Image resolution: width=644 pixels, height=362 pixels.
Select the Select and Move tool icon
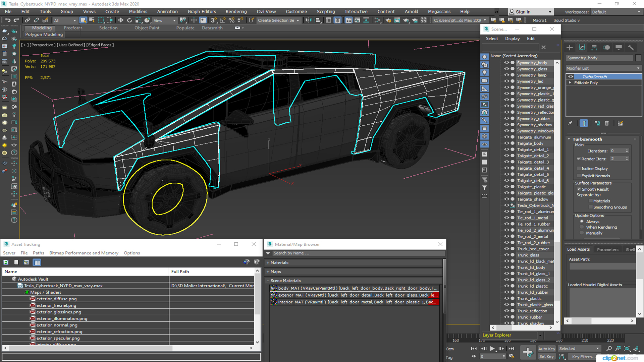(x=120, y=20)
